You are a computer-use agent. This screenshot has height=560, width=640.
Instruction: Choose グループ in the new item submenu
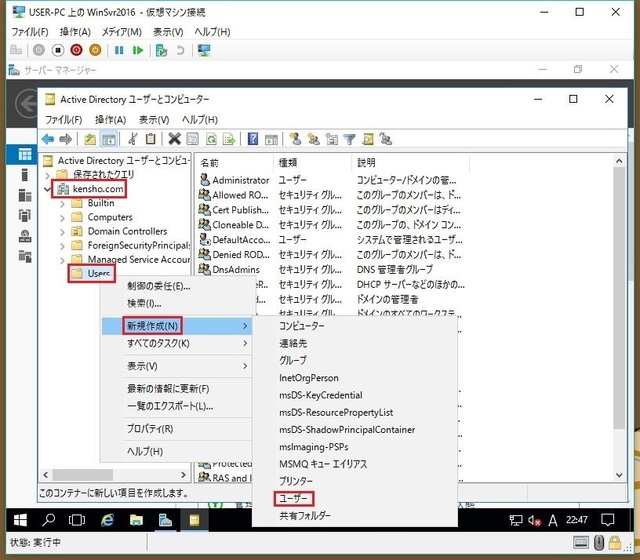coord(293,360)
